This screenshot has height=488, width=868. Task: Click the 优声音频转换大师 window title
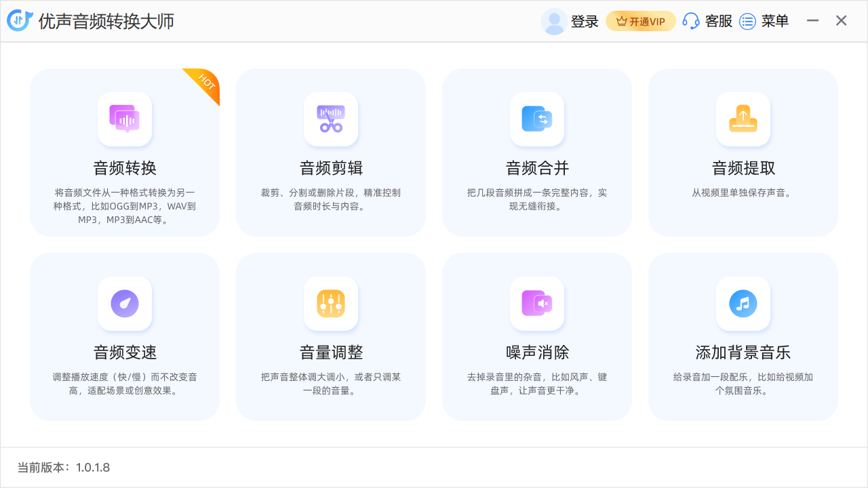pyautogui.click(x=106, y=21)
